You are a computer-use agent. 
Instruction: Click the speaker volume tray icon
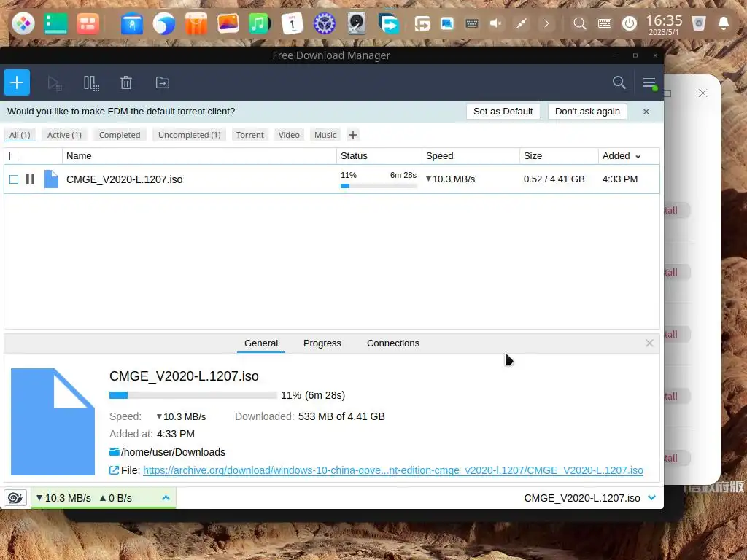495,23
